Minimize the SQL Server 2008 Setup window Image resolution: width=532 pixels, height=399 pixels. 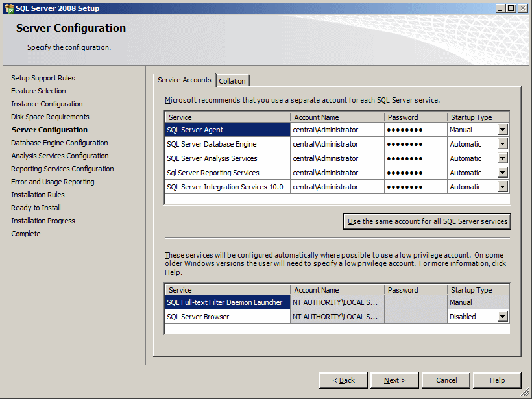coord(500,8)
